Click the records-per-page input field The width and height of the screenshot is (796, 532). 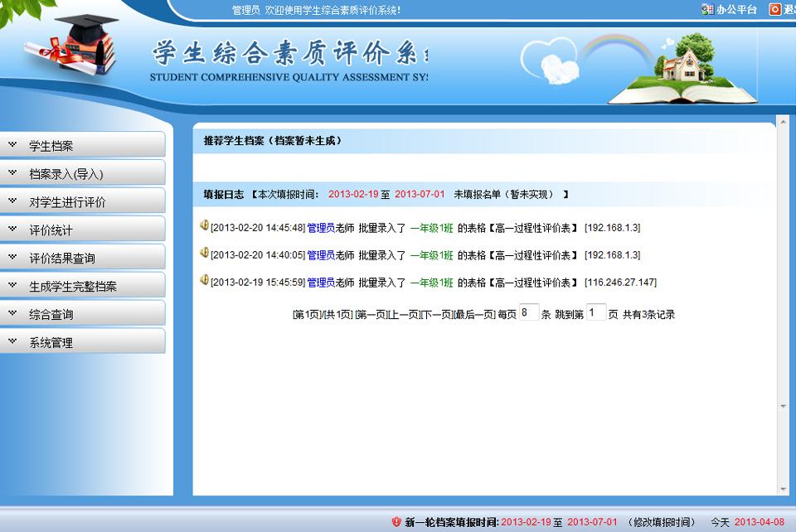pos(529,313)
